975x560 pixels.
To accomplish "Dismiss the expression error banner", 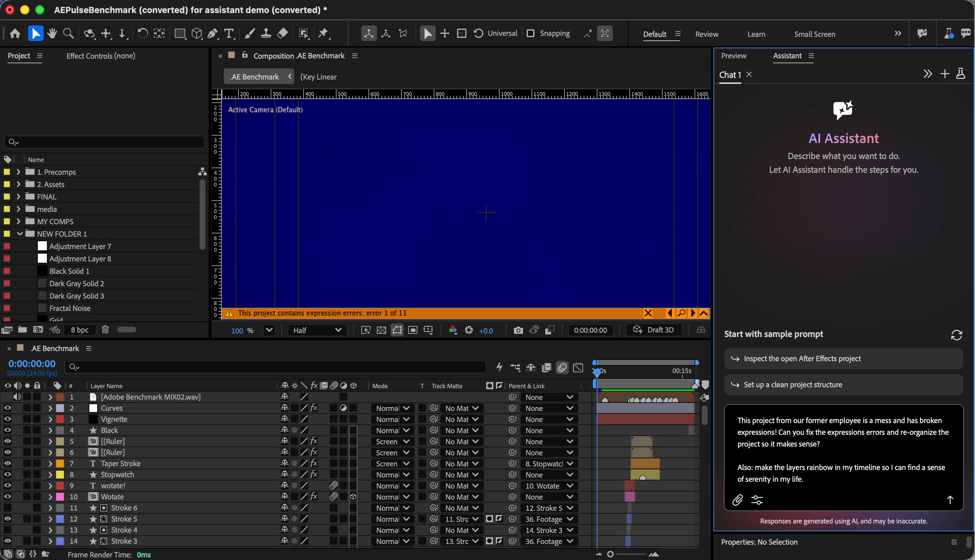I will (x=648, y=313).
